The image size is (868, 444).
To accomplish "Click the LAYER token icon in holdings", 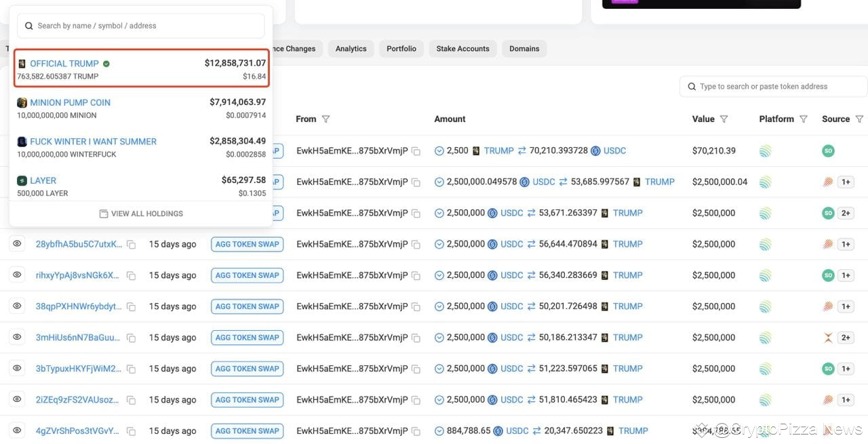I will point(22,181).
